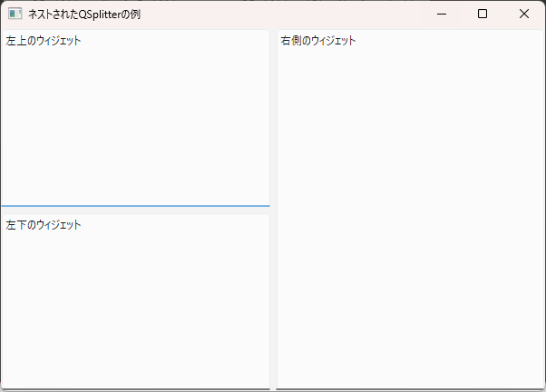Click the 左下のウィジェット text

click(44, 225)
